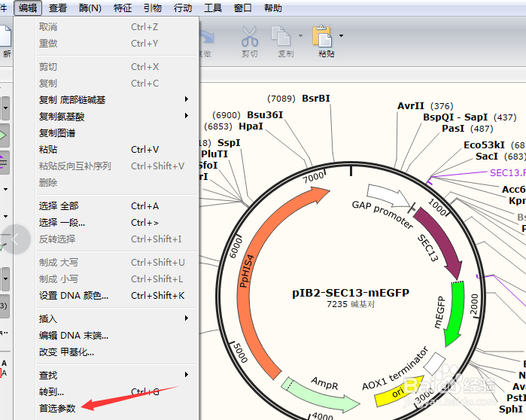The width and height of the screenshot is (526, 420).
Task: Open the 酶(N) menu
Action: [x=90, y=8]
